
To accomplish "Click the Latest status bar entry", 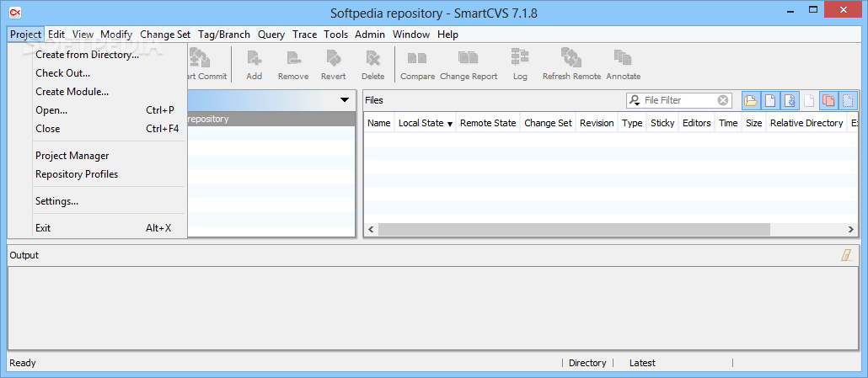I will (642, 363).
